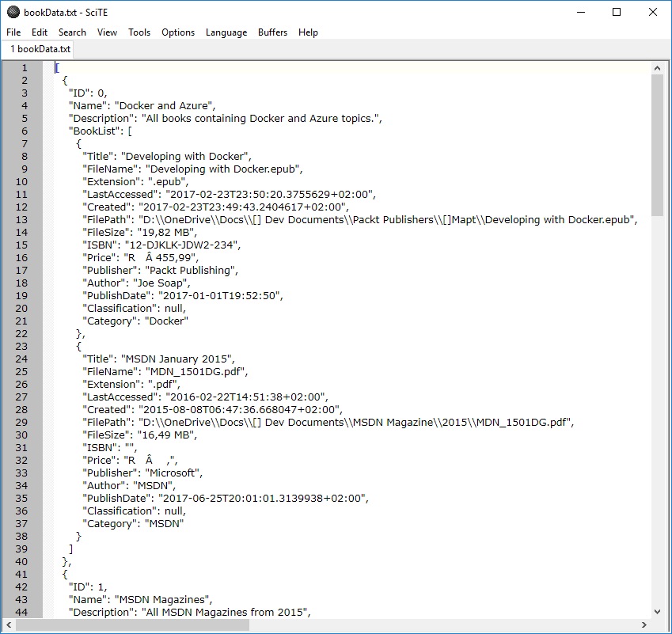Open the Edit menu

[40, 32]
